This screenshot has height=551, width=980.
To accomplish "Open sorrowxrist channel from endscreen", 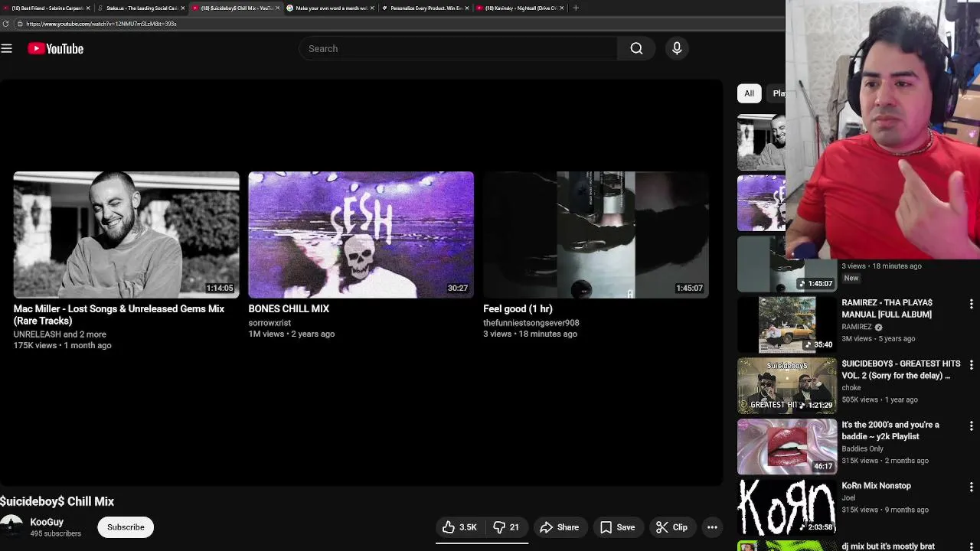I will pyautogui.click(x=269, y=323).
